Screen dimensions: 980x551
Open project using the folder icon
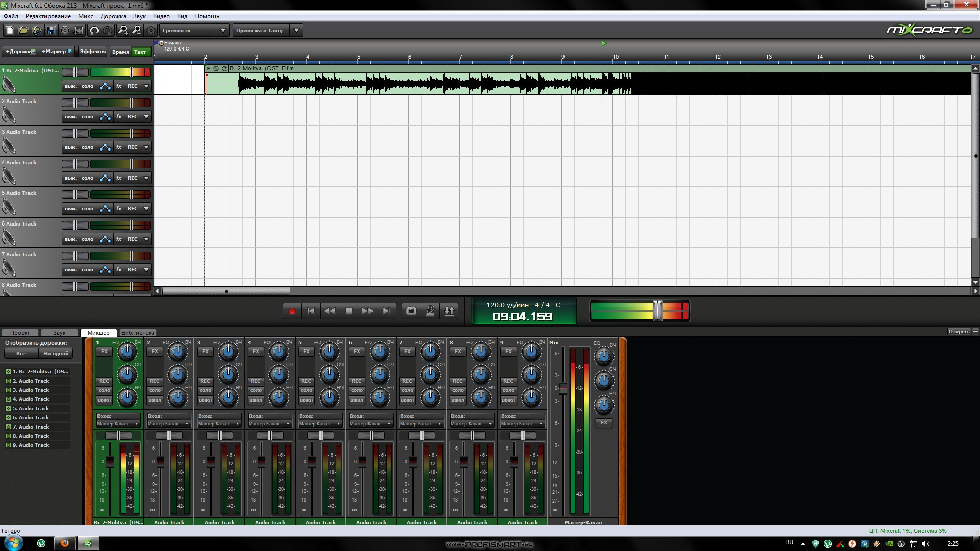[x=23, y=31]
